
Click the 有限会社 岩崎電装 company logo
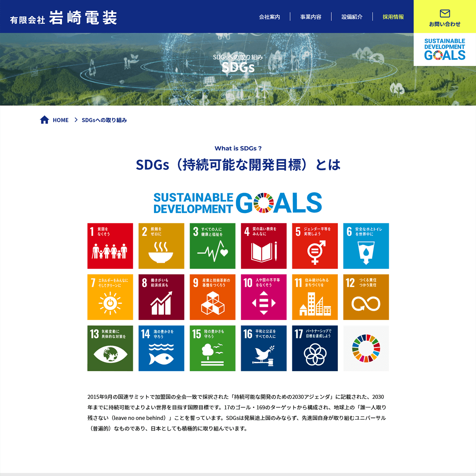[x=64, y=18]
